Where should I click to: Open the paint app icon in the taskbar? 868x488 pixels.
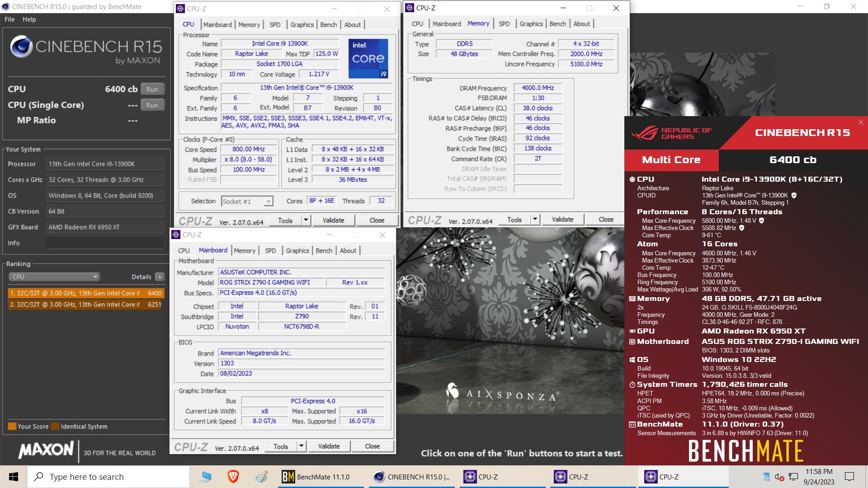pyautogui.click(x=261, y=477)
